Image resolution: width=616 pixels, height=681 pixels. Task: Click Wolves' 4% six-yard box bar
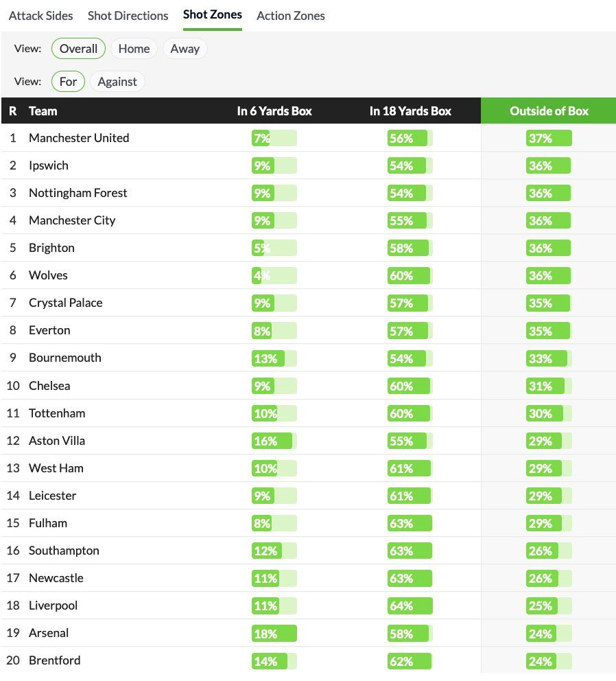coord(274,275)
